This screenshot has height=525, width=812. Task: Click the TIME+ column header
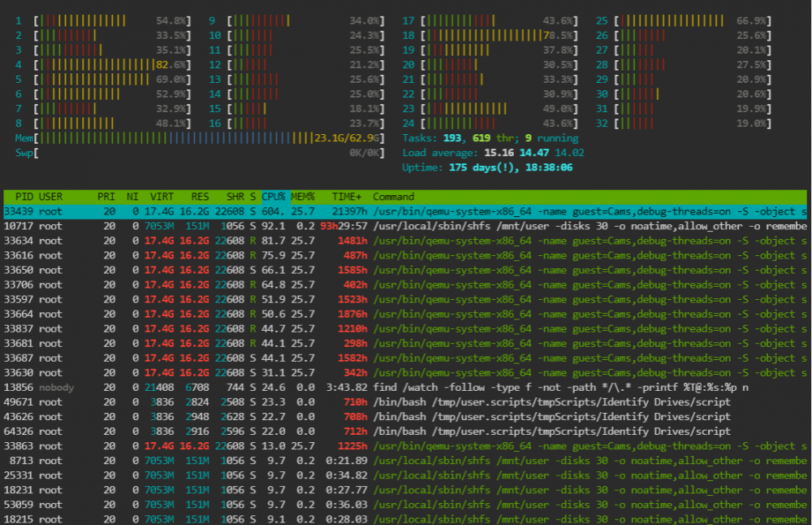pyautogui.click(x=347, y=197)
